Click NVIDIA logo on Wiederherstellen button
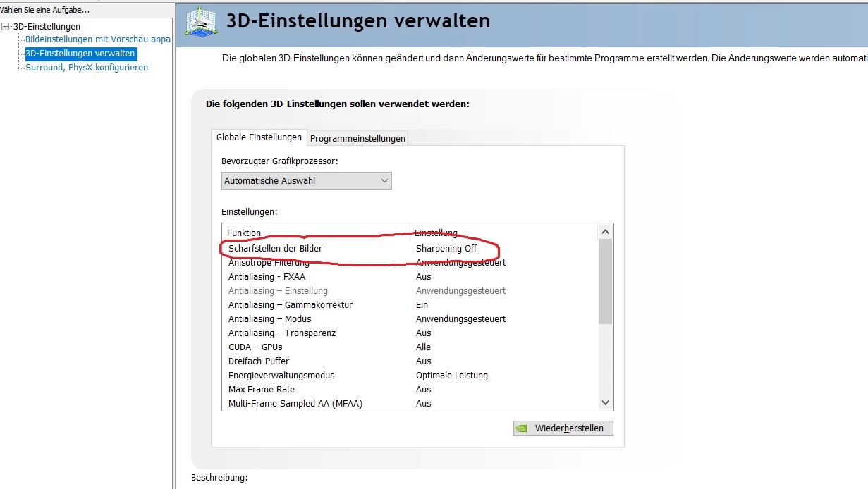 coord(522,428)
